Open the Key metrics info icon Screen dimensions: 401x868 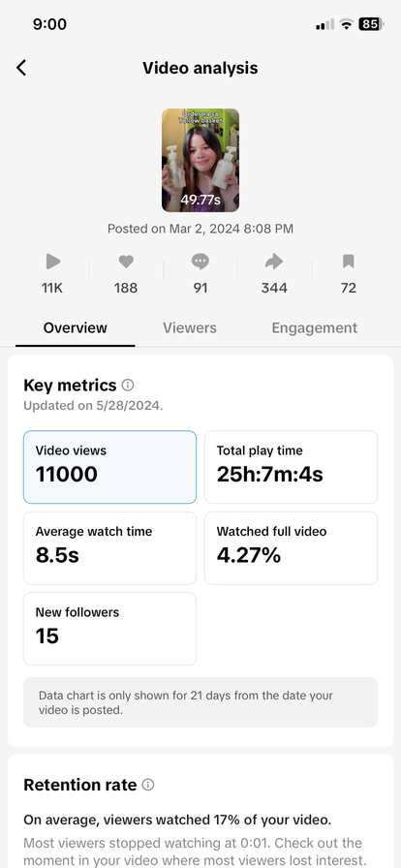point(128,385)
